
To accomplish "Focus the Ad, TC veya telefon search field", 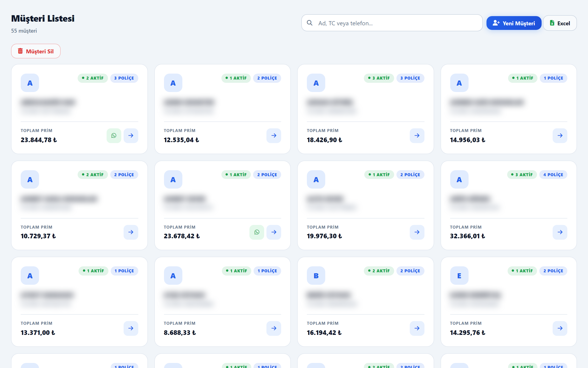I will click(x=392, y=23).
